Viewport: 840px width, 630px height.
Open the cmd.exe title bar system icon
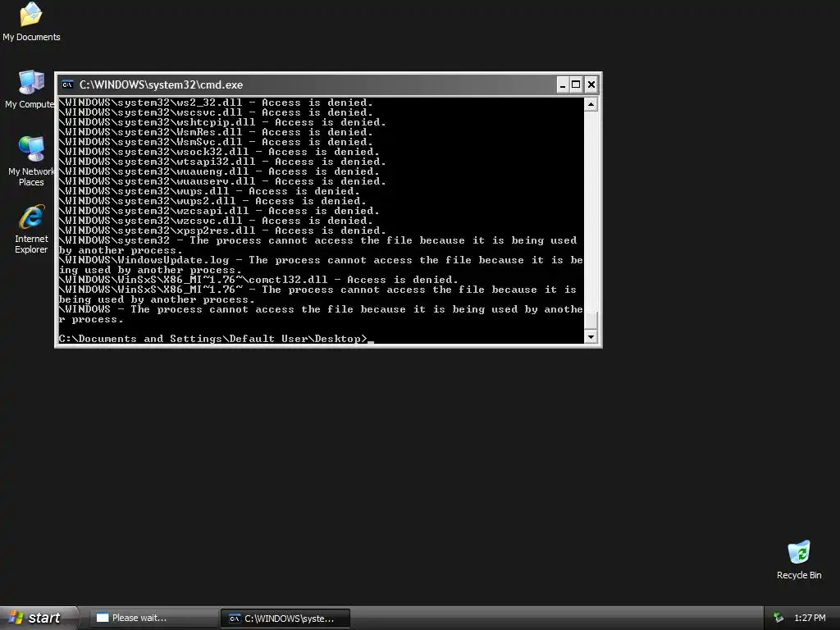coord(67,84)
